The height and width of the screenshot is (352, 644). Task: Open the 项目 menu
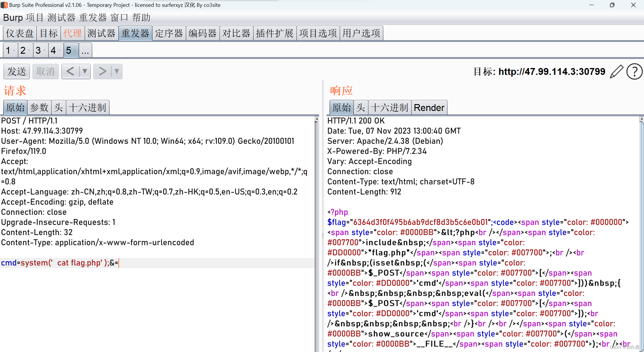pos(35,18)
